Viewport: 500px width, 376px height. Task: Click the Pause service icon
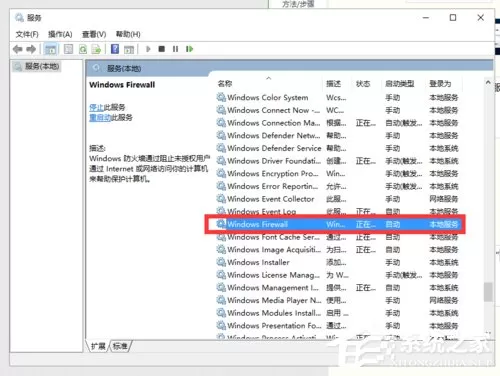point(175,49)
